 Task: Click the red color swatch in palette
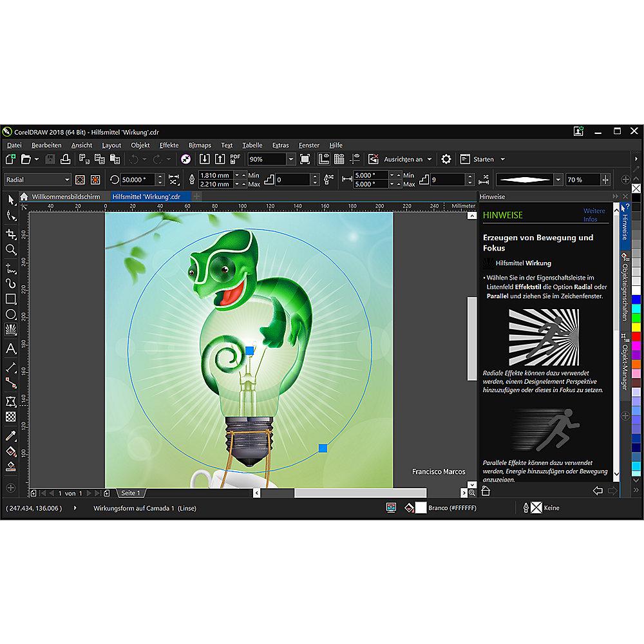point(636,336)
